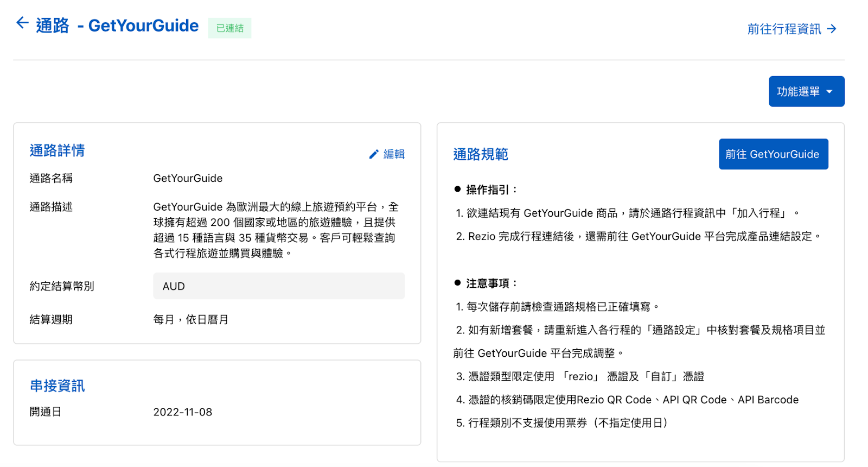Select the 串接資訊 section heading
Image resolution: width=868 pixels, height=467 pixels.
pyautogui.click(x=57, y=386)
